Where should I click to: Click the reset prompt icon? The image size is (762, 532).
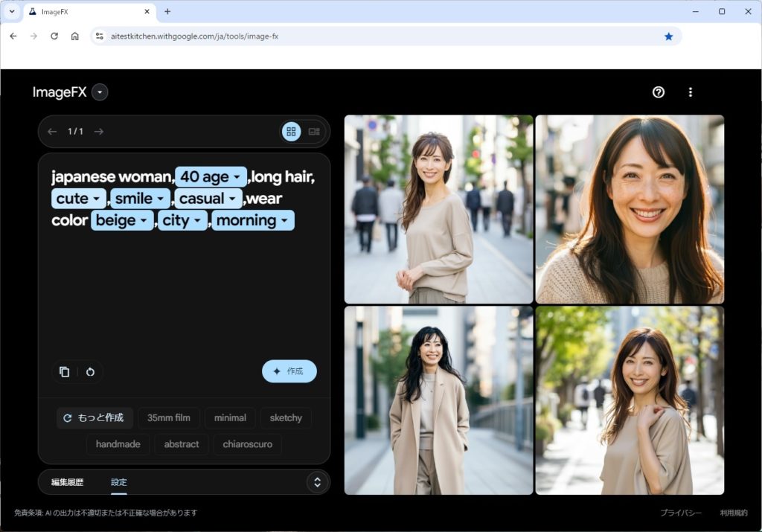90,372
